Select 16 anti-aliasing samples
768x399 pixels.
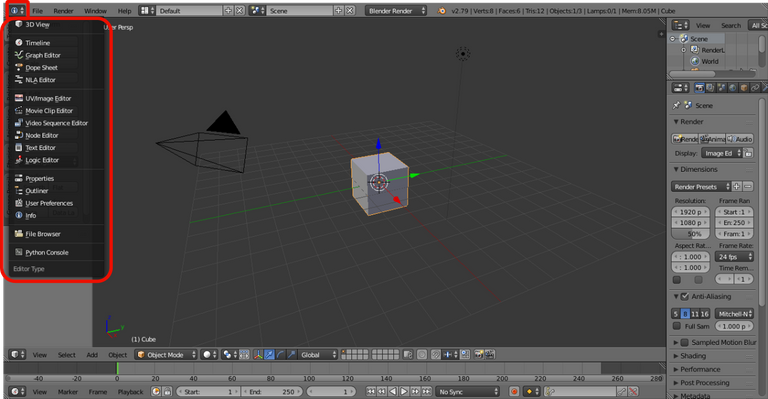[x=705, y=314]
